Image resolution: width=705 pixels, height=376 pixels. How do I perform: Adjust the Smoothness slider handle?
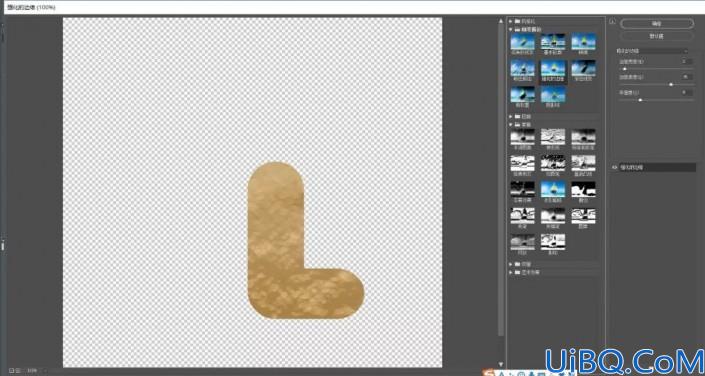(640, 100)
